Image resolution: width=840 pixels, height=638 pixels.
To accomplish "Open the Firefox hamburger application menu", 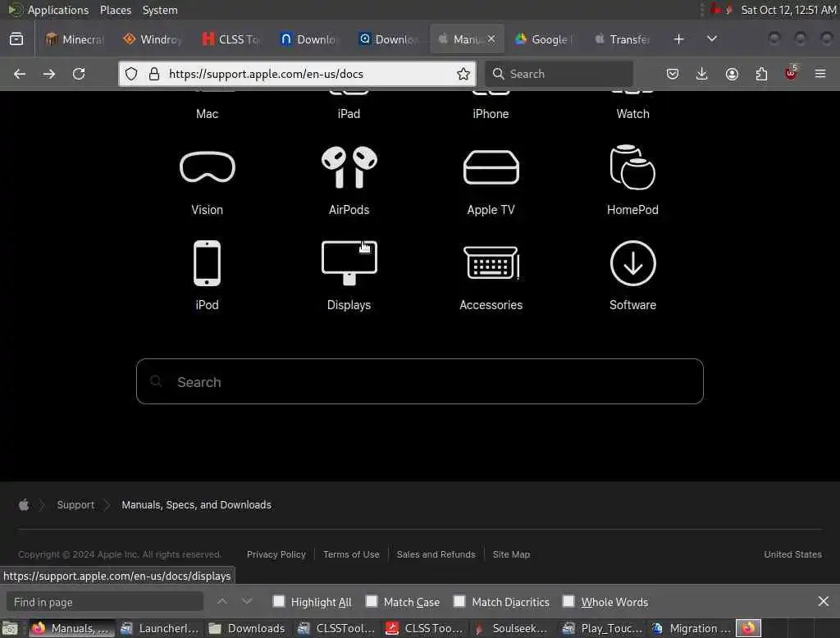I will coord(820,74).
